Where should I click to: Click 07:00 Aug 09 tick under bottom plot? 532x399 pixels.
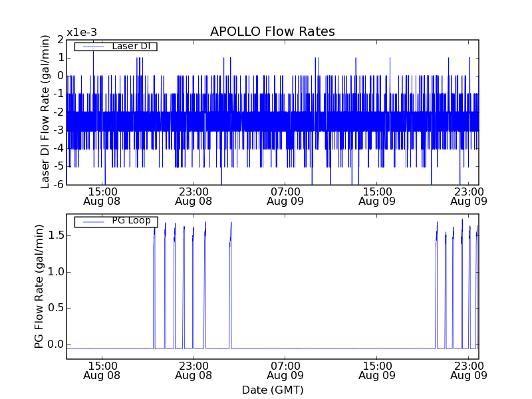[285, 370]
